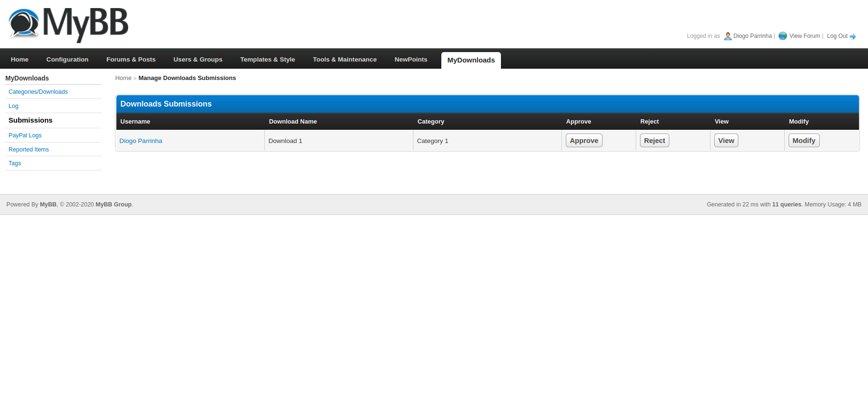Open Diogo Parrinha's profile in the table row
This screenshot has height=410, width=868.
tap(141, 141)
